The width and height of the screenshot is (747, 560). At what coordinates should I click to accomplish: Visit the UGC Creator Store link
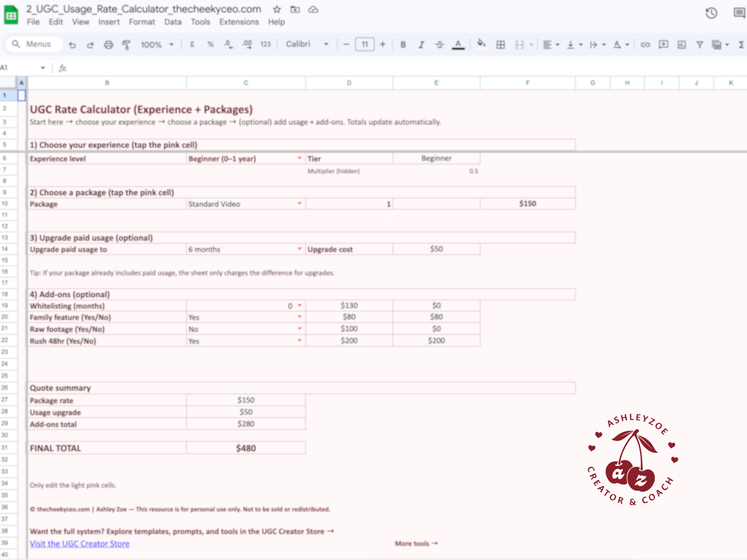pos(79,543)
